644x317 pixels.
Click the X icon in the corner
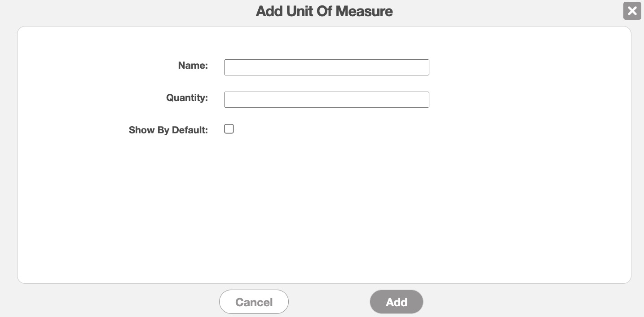(x=632, y=11)
